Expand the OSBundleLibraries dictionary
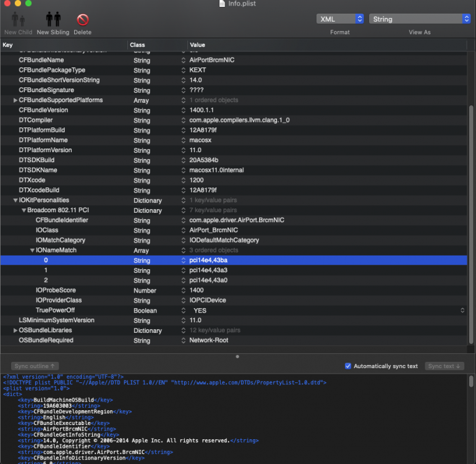Viewport: 476px width, 464px height. 15,330
